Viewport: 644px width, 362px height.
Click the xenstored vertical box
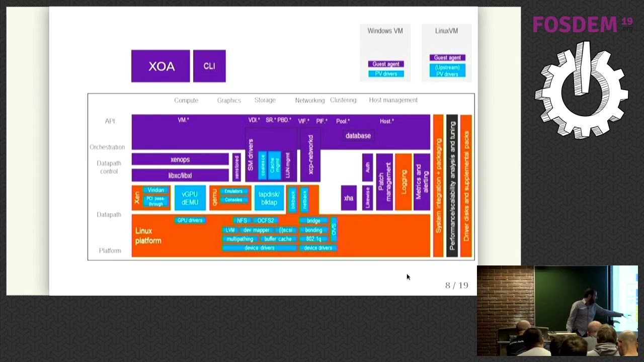pos(236,167)
